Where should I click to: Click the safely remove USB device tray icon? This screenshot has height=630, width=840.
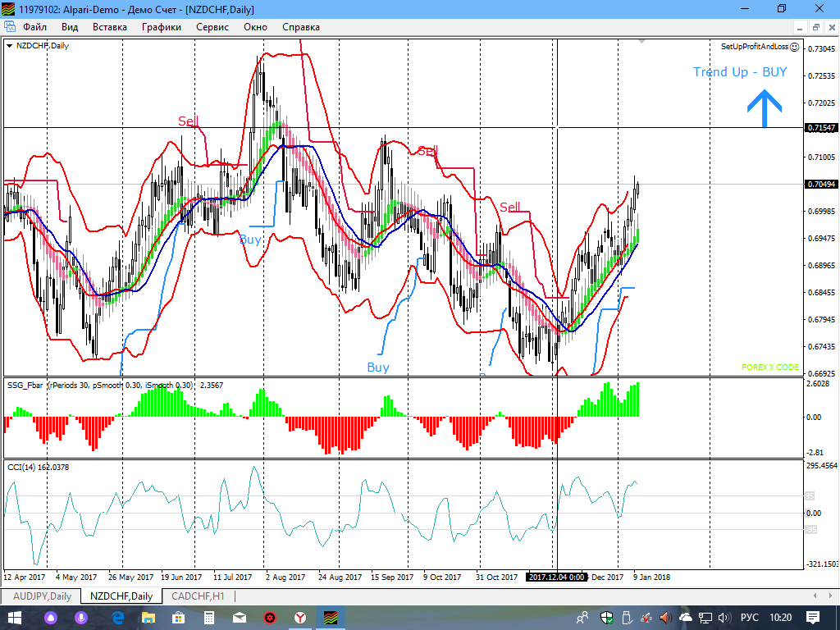[x=628, y=618]
